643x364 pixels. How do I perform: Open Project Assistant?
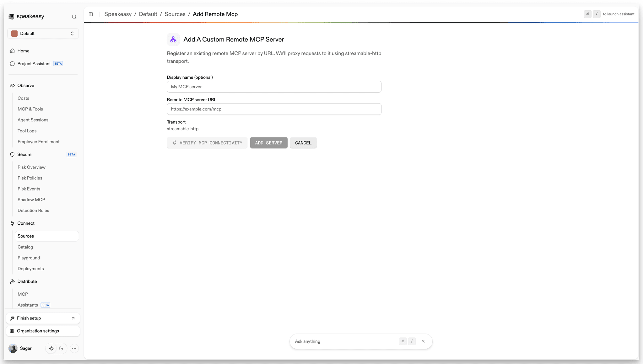click(x=34, y=64)
